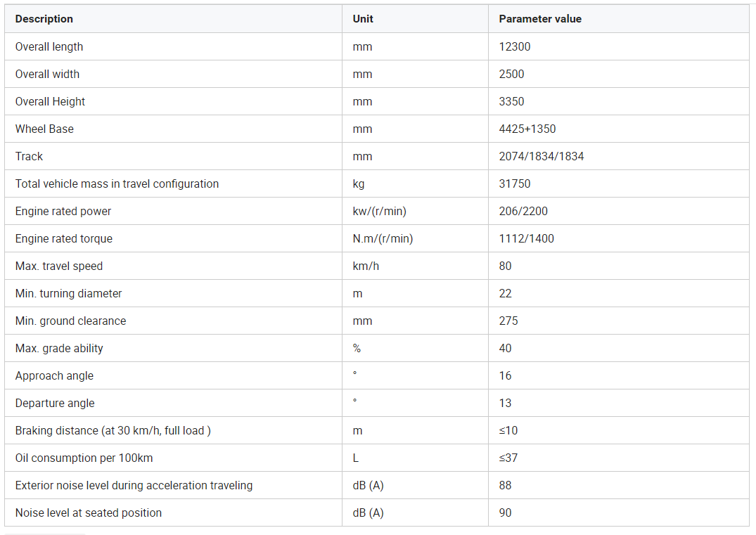The image size is (756, 535).
Task: Click the Track value 2074/1834/1834
Action: (542, 157)
